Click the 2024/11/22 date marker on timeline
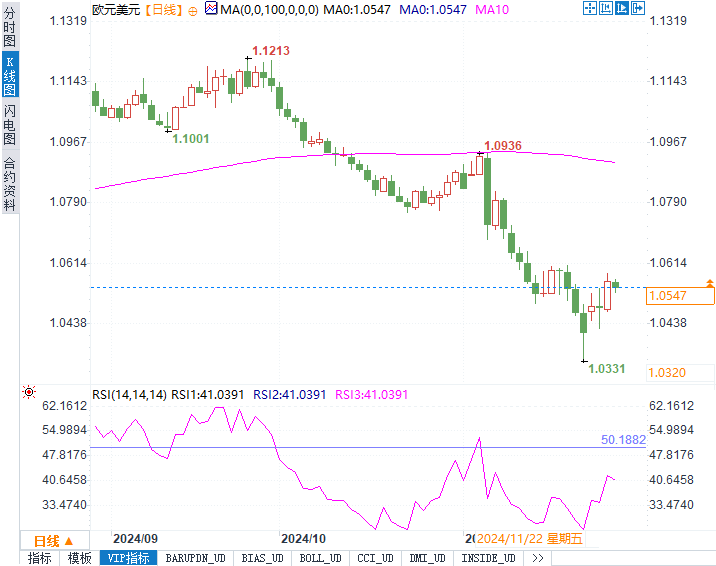The width and height of the screenshot is (716, 566). [530, 539]
